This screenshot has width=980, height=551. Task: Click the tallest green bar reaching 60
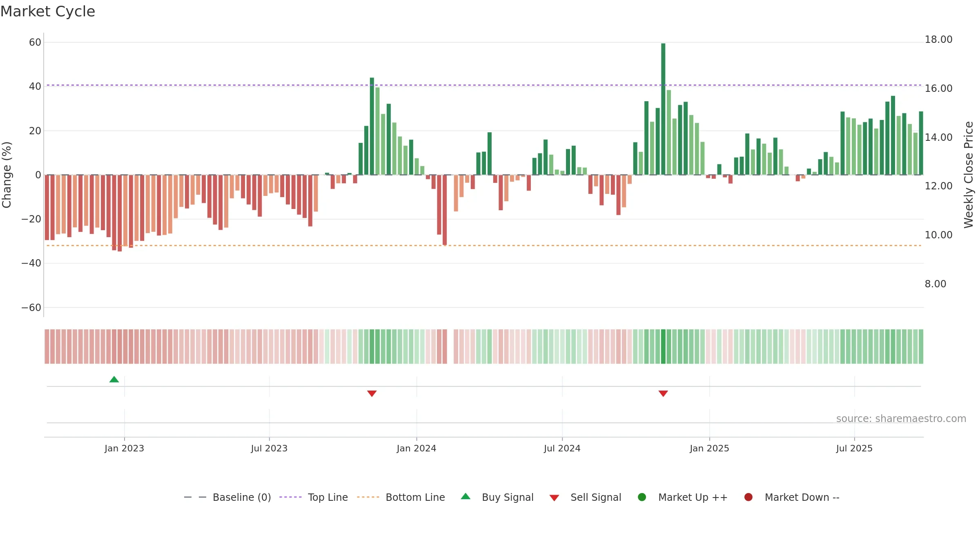[x=663, y=109]
